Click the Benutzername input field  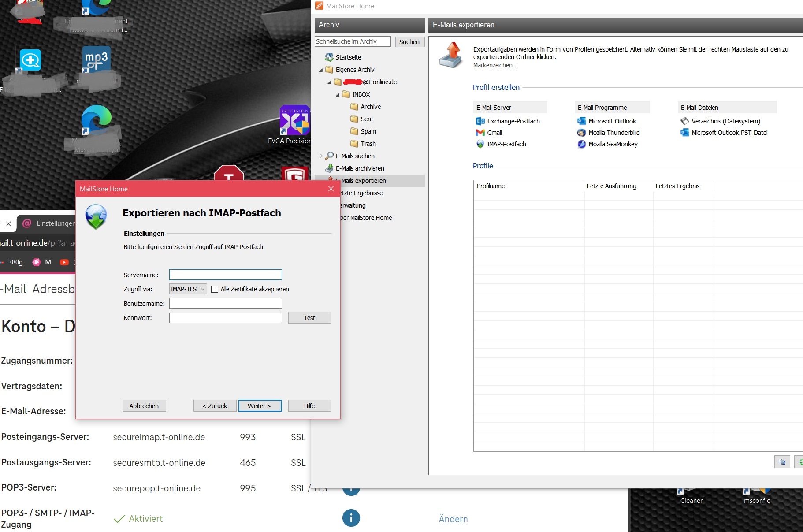pyautogui.click(x=226, y=303)
